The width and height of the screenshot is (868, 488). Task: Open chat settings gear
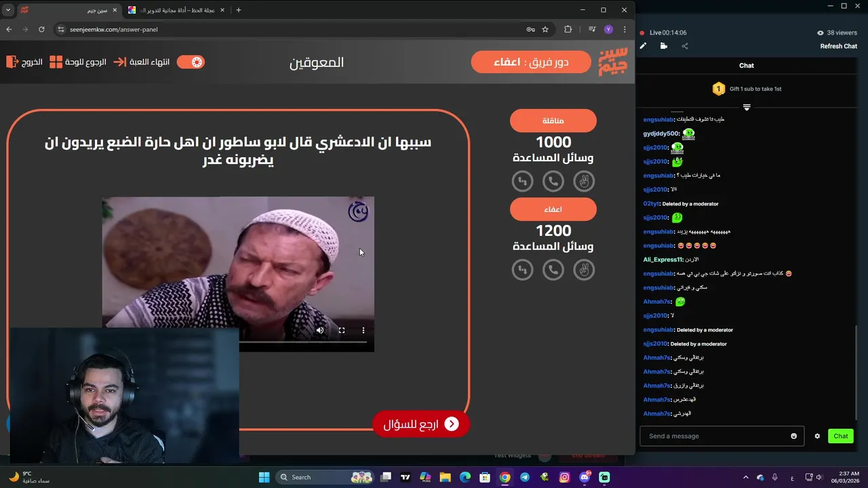coord(817,436)
